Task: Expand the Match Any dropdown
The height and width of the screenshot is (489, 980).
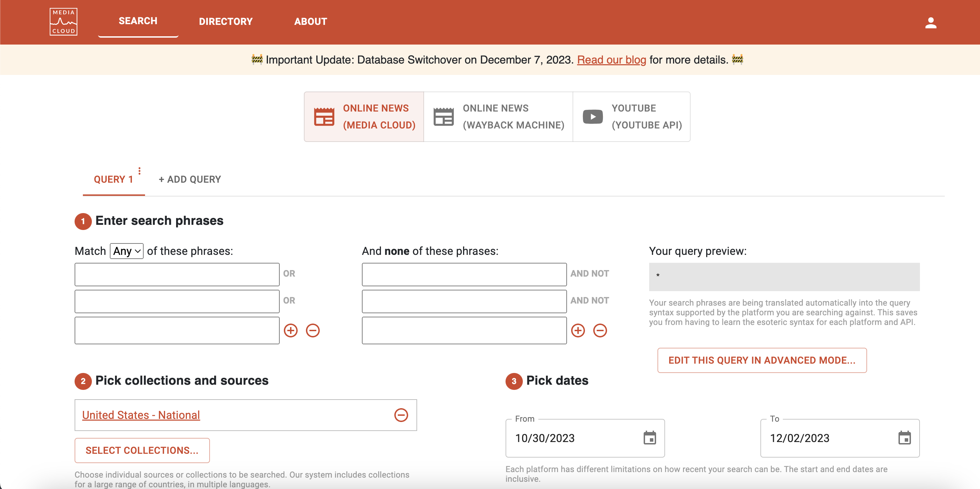Action: coord(127,251)
